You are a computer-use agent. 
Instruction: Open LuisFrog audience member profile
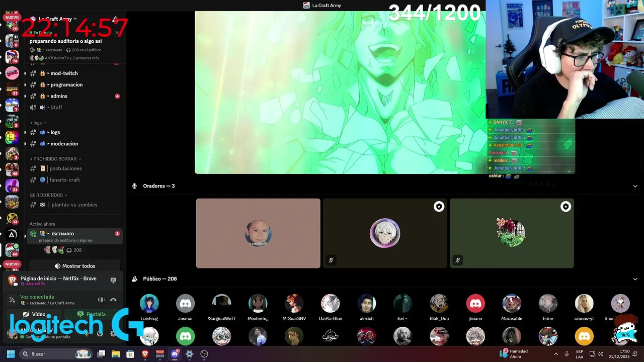pos(149,307)
